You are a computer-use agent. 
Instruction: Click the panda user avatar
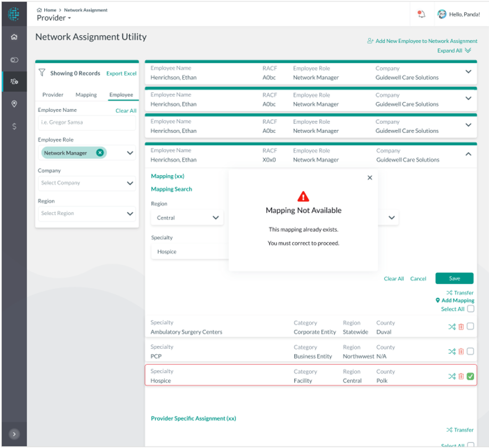coord(442,14)
